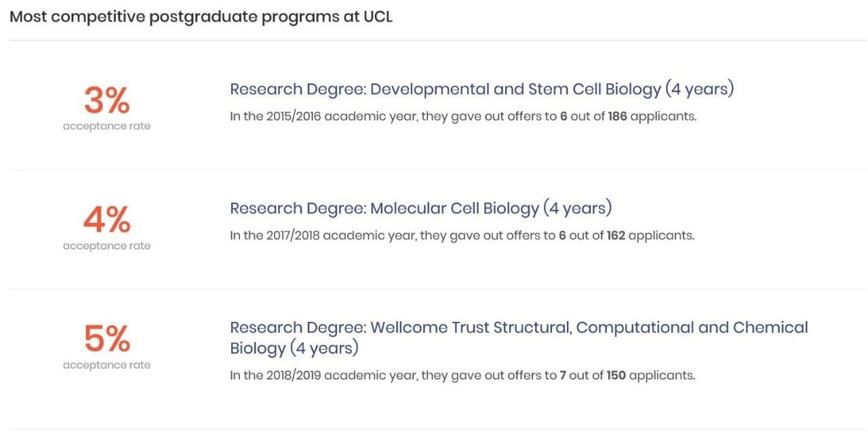Click the 186 applicants number
This screenshot has height=433, width=868.
point(617,116)
